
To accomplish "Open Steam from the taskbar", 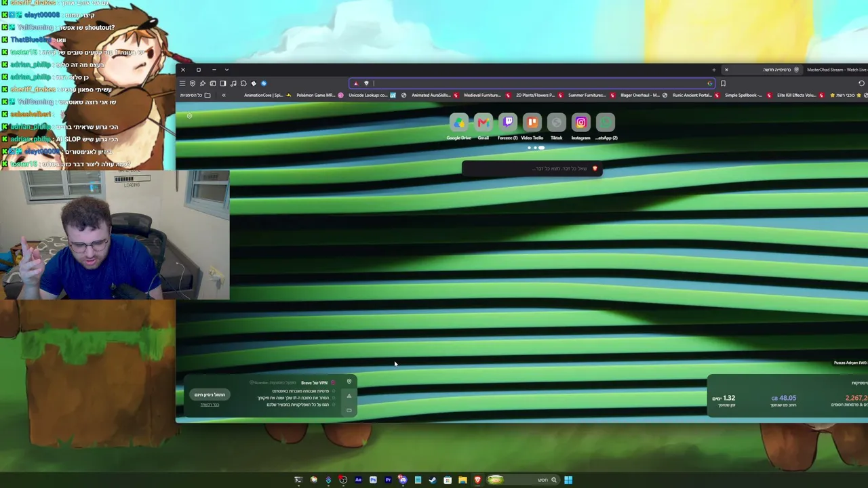I will click(x=433, y=480).
